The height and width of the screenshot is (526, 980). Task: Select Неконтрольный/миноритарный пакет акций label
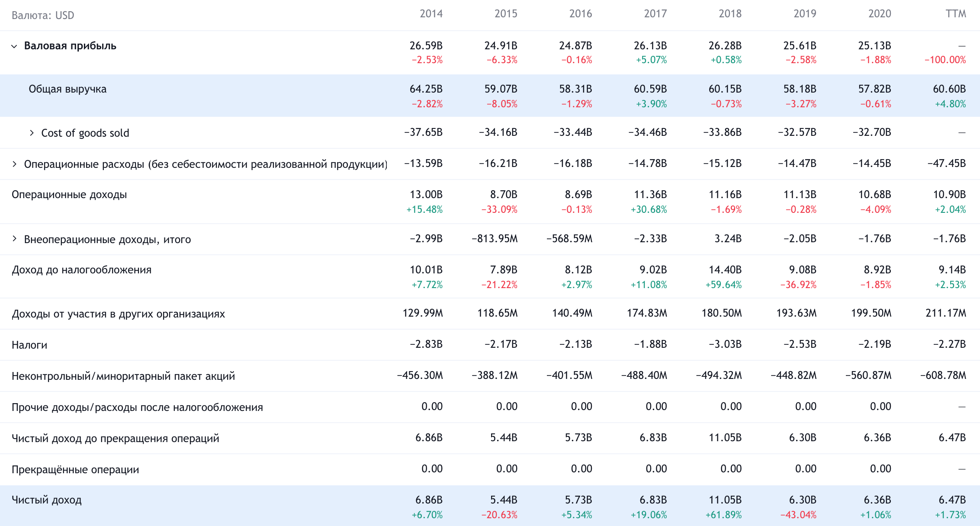(123, 376)
